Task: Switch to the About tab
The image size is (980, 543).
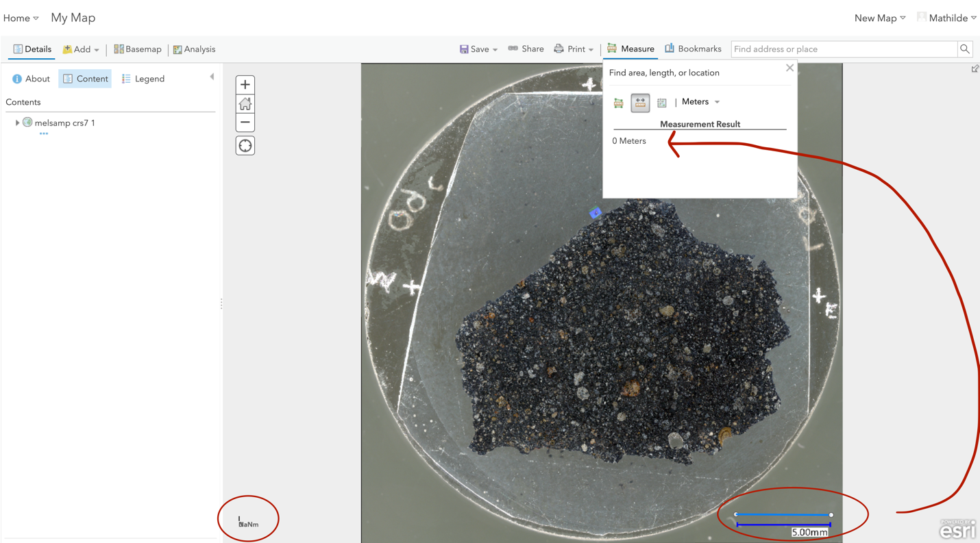Action: pos(30,78)
